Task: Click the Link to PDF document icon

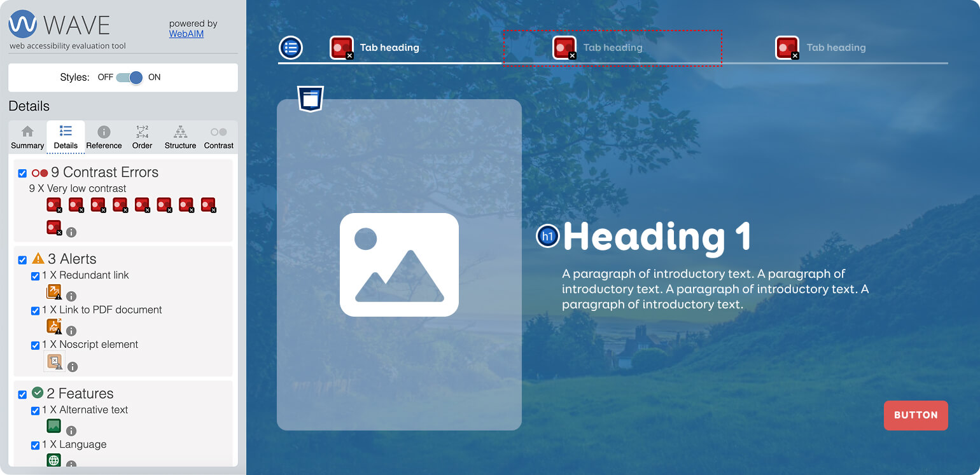Action: pyautogui.click(x=54, y=326)
